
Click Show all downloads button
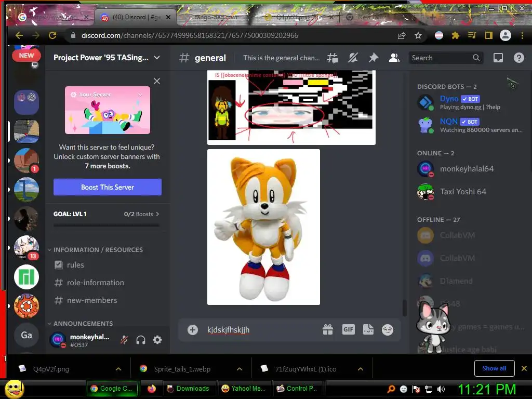click(x=495, y=368)
